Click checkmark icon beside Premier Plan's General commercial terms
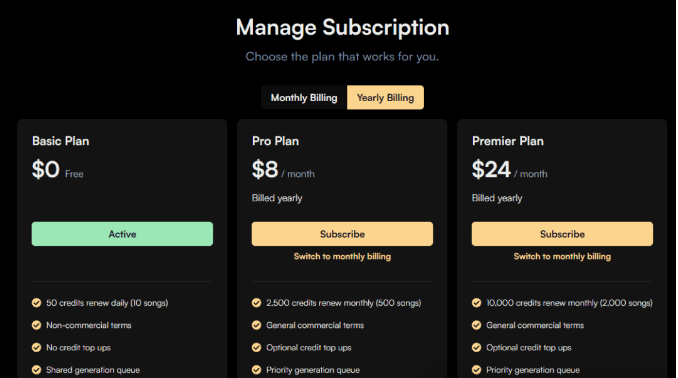The height and width of the screenshot is (378, 678). point(477,325)
